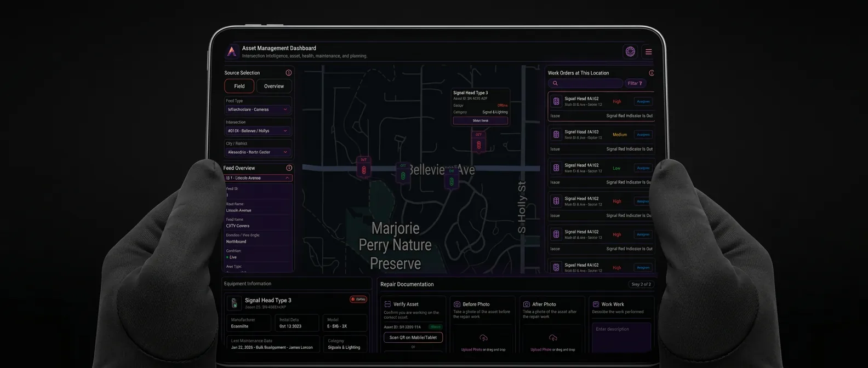Select the red signal marker farthest from the Signal Head Type 3 popup
Viewport: 868px width, 368px height.
363,168
